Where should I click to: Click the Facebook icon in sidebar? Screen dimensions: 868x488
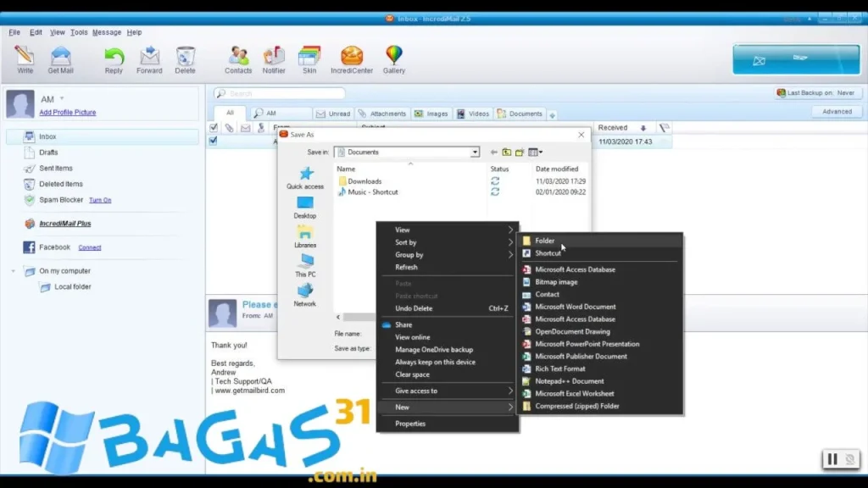tap(29, 247)
